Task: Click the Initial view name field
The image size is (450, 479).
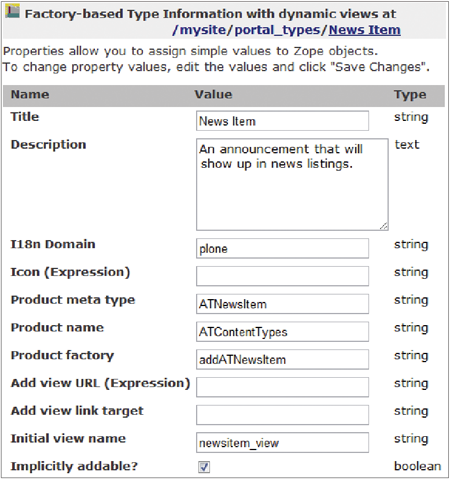Action: pyautogui.click(x=282, y=442)
